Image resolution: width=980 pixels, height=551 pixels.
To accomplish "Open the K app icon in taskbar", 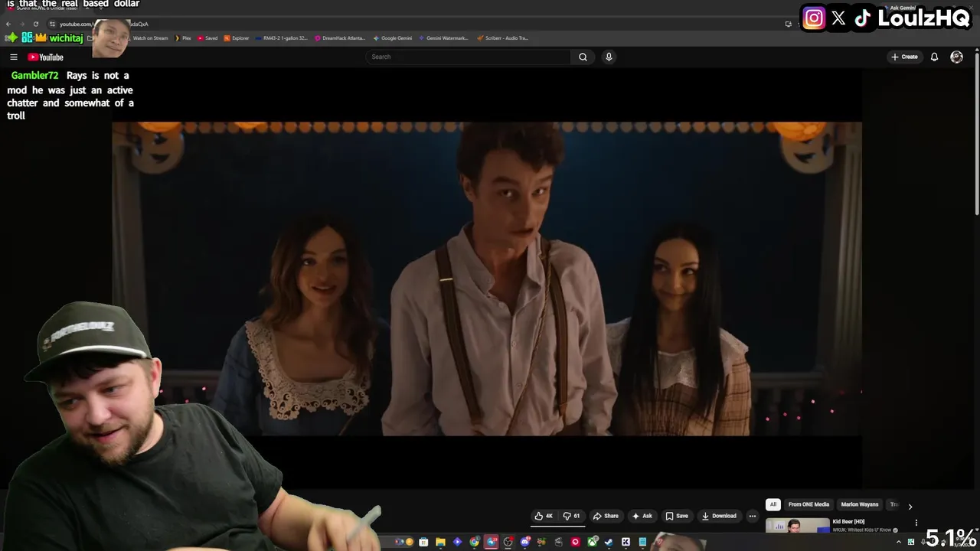I will point(626,542).
